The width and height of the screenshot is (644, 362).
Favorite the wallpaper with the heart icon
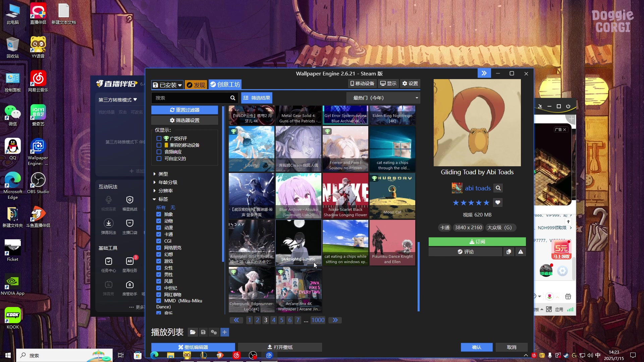[498, 202]
